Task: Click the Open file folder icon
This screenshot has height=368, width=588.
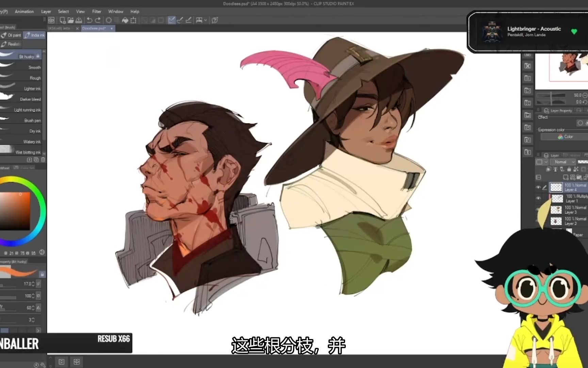Action: [x=71, y=20]
